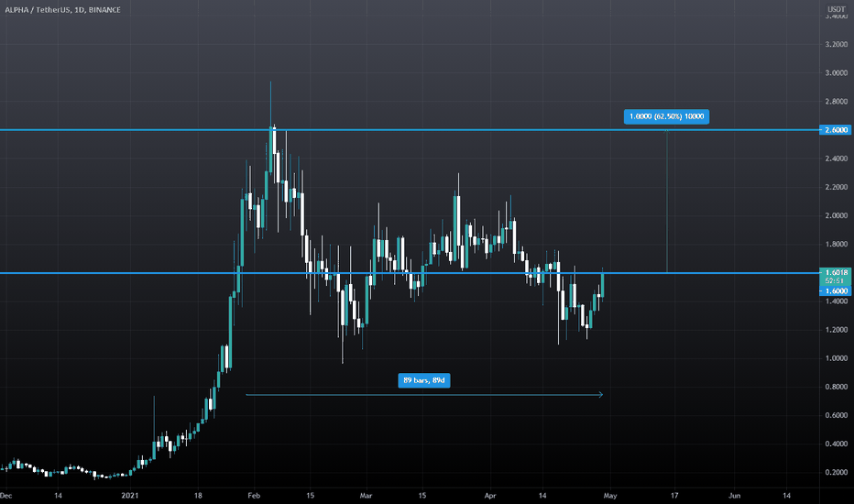Click the 0.2000 price axis label

(836, 473)
